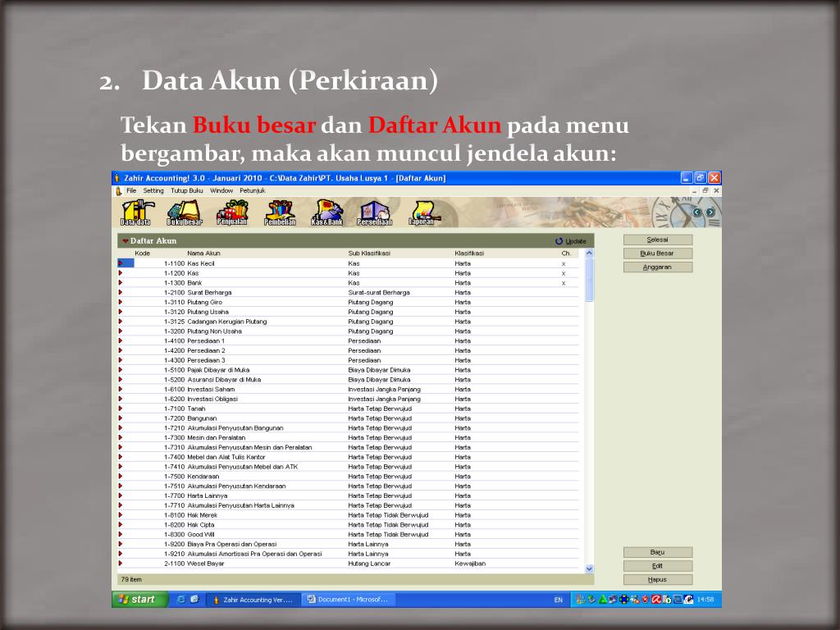Select account 1-3110 Piutang Giro
This screenshot has width=840, height=630.
click(348, 302)
